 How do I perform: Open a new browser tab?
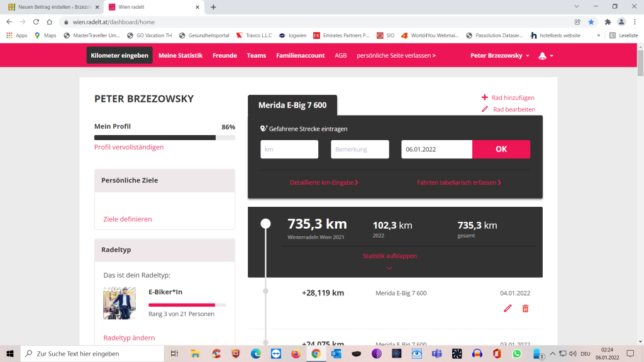(213, 7)
